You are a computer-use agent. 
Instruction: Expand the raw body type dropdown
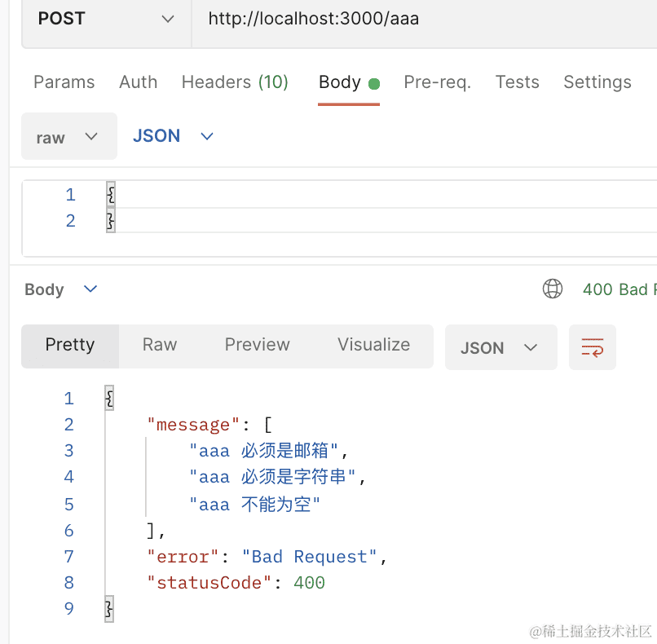[x=68, y=137]
